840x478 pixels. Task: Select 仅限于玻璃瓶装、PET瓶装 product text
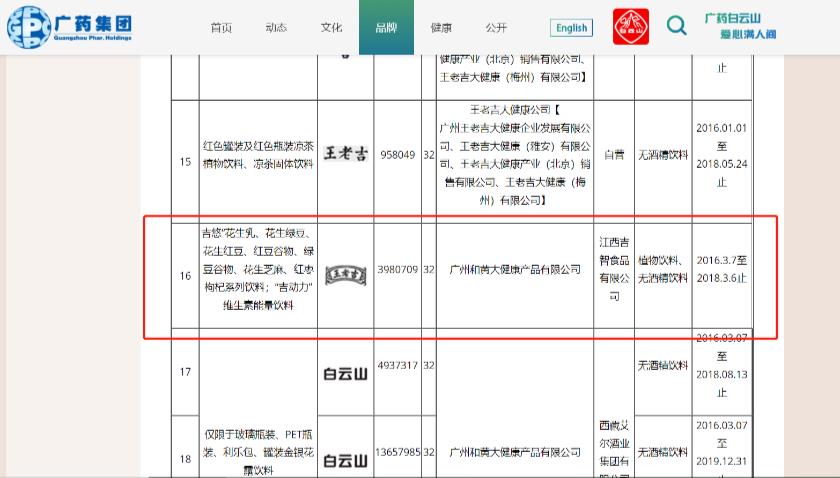(258, 452)
